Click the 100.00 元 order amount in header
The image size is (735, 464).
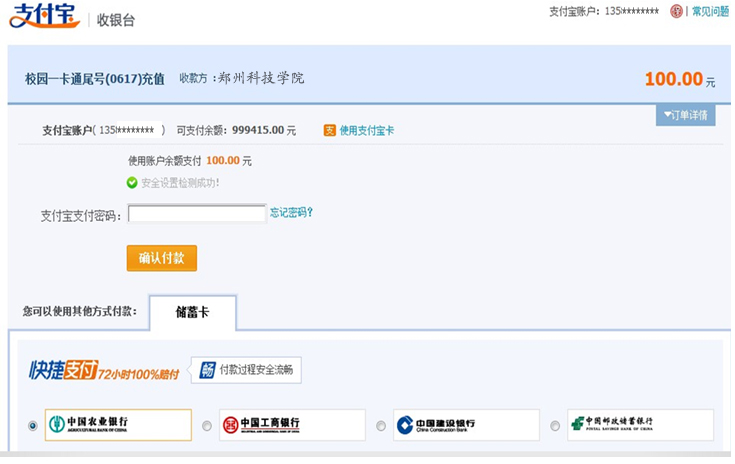(x=680, y=79)
